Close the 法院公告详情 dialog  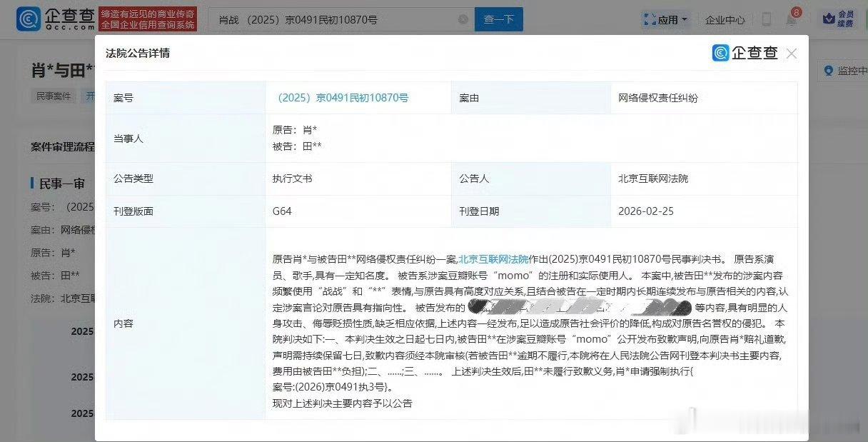(791, 54)
